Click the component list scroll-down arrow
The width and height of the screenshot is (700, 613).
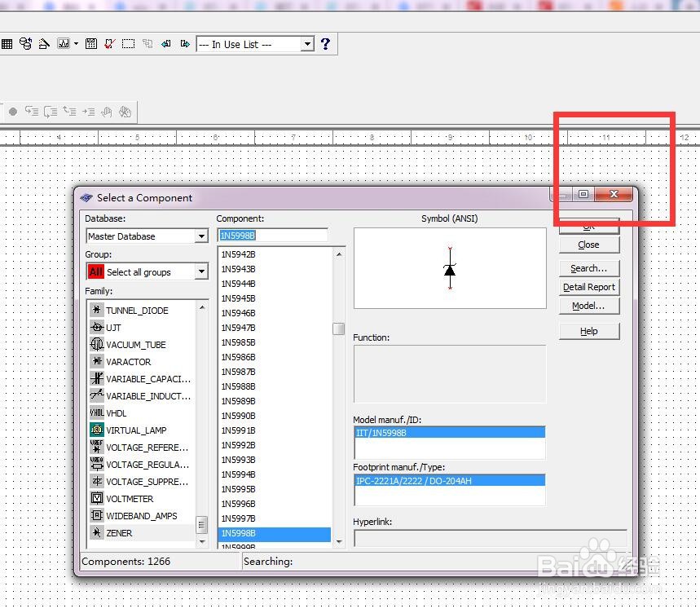(339, 541)
